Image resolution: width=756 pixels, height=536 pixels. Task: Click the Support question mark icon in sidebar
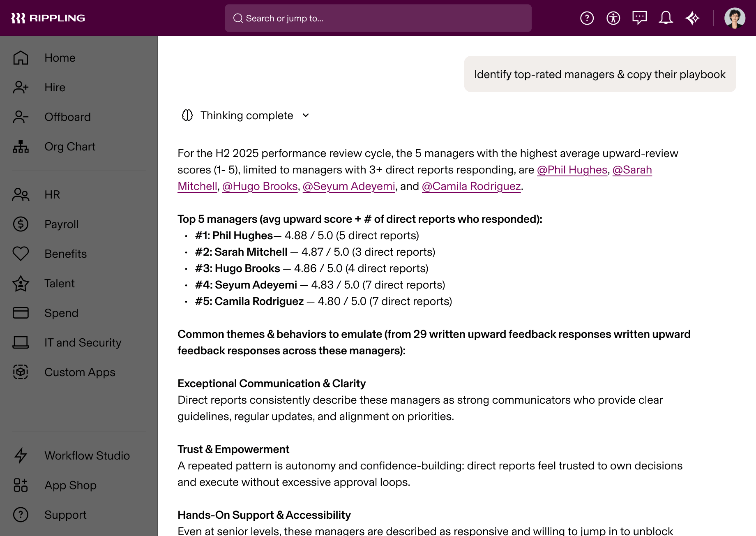tap(21, 515)
